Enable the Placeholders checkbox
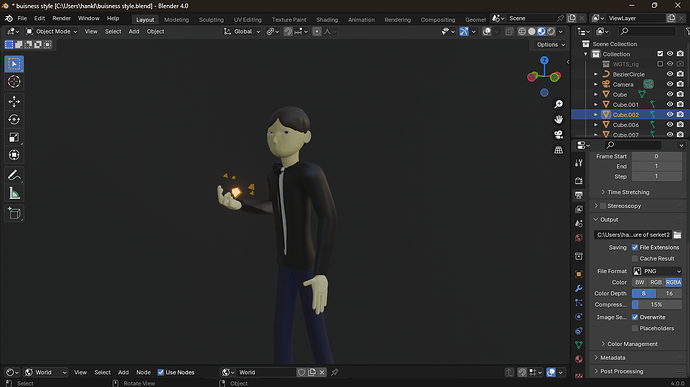 635,328
